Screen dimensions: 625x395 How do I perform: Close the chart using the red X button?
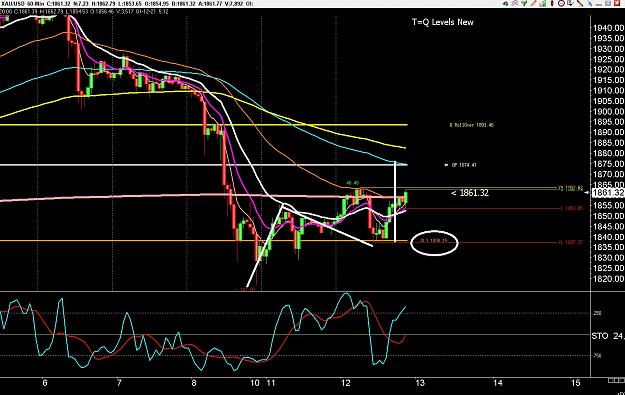(617, 4)
